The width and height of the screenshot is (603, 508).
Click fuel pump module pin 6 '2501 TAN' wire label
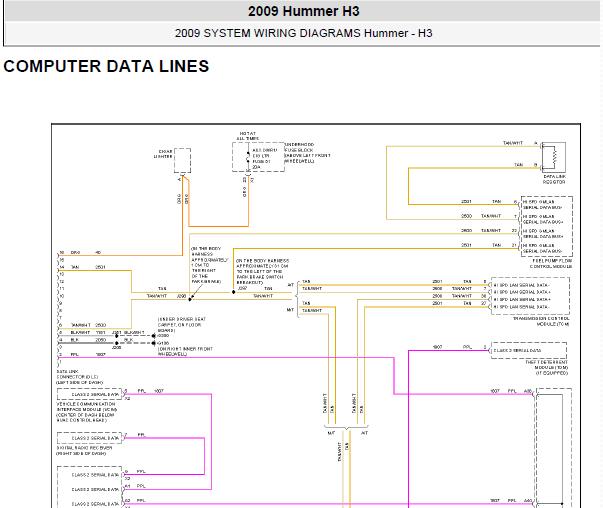pos(481,202)
